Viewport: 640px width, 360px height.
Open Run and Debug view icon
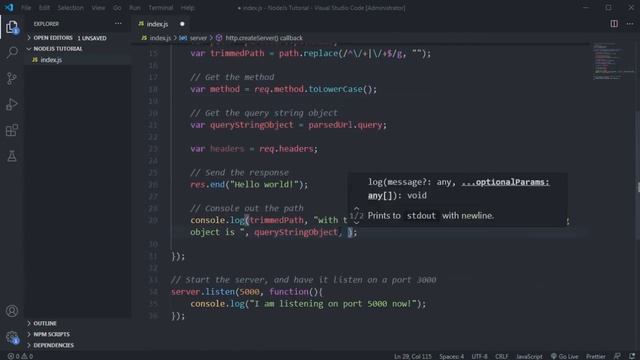pyautogui.click(x=12, y=104)
